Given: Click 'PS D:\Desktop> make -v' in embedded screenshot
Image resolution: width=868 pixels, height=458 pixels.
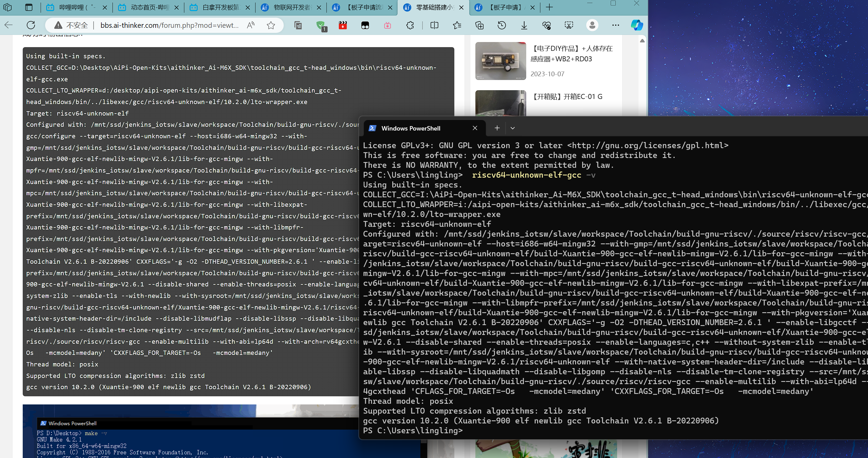Looking at the screenshot, I should pos(72,433).
